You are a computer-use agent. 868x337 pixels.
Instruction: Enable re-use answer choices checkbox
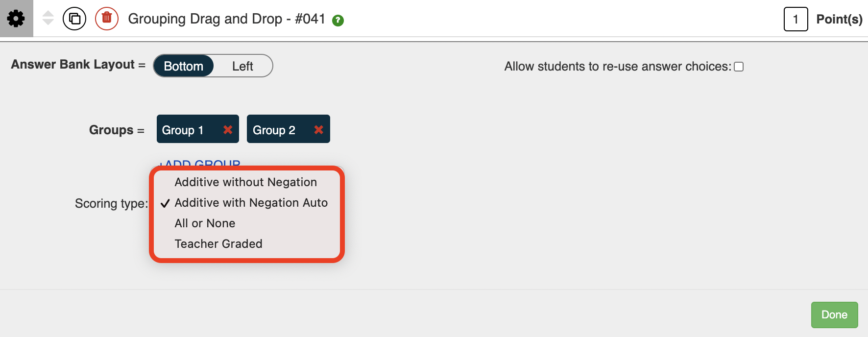pyautogui.click(x=739, y=67)
